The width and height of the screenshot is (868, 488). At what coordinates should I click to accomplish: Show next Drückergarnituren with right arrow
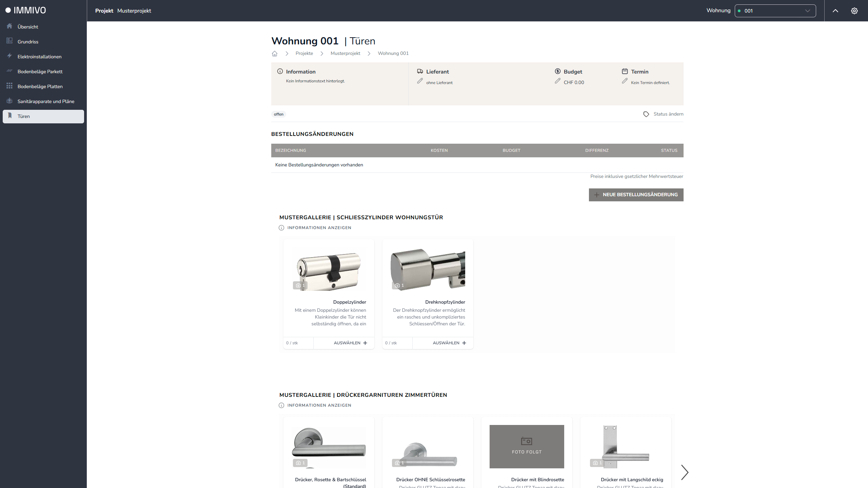tap(685, 472)
